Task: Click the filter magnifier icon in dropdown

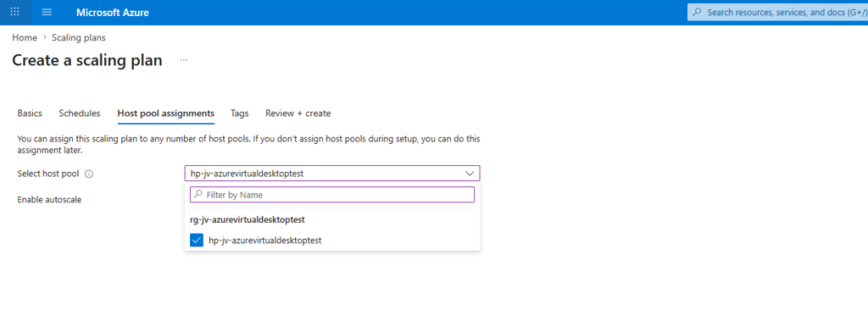Action: [x=198, y=195]
